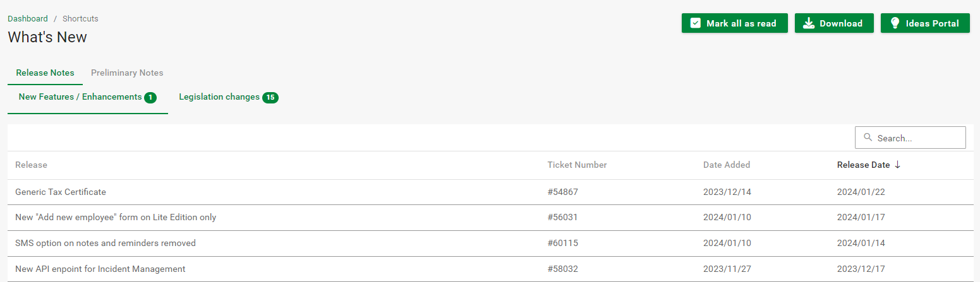This screenshot has height=282, width=980.
Task: Select the New API endpoint for Incident Management row
Action: tap(100, 269)
